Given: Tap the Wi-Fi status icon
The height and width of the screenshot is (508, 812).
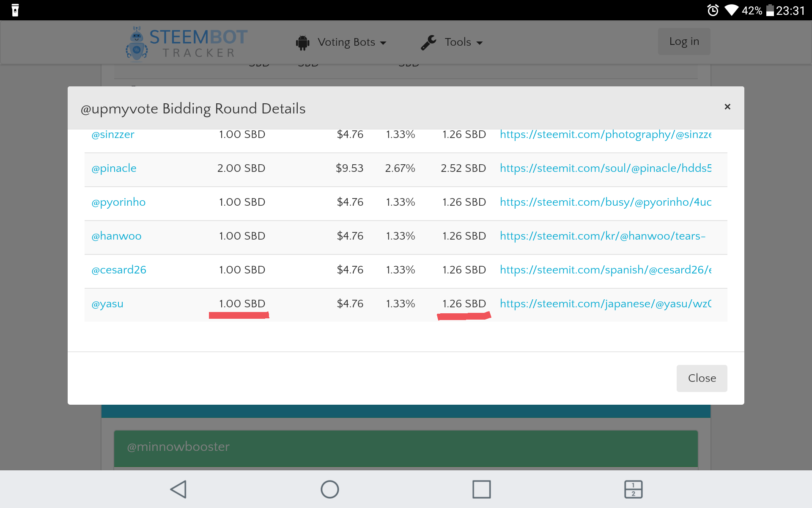Looking at the screenshot, I should [x=732, y=10].
